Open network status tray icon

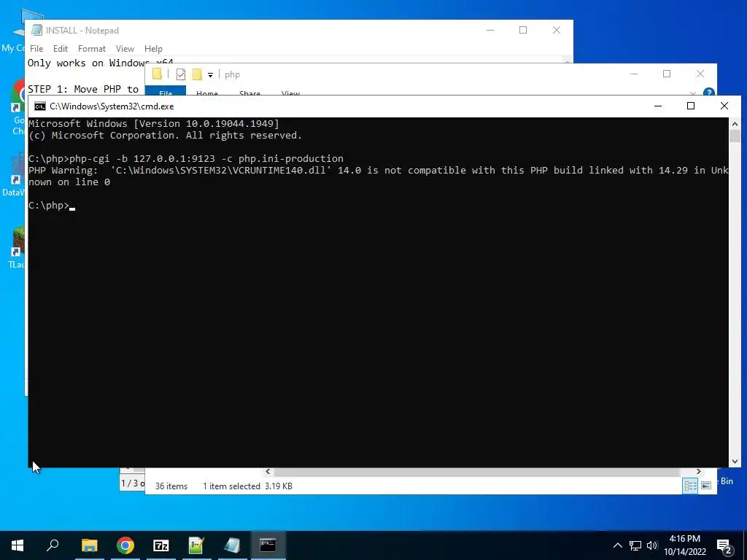coord(635,545)
